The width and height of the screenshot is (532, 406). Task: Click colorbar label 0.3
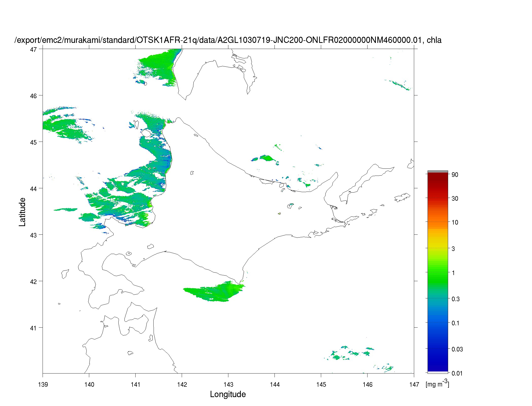pyautogui.click(x=455, y=299)
